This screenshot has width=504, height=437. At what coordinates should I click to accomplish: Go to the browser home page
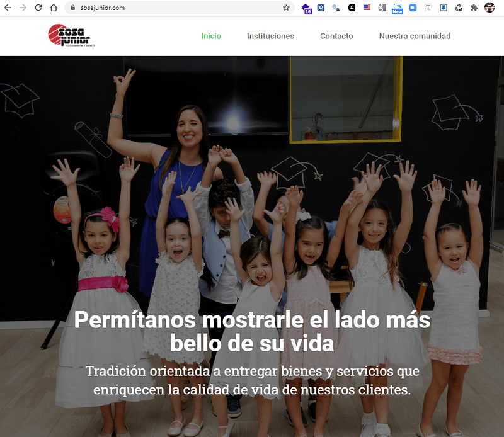(54, 8)
